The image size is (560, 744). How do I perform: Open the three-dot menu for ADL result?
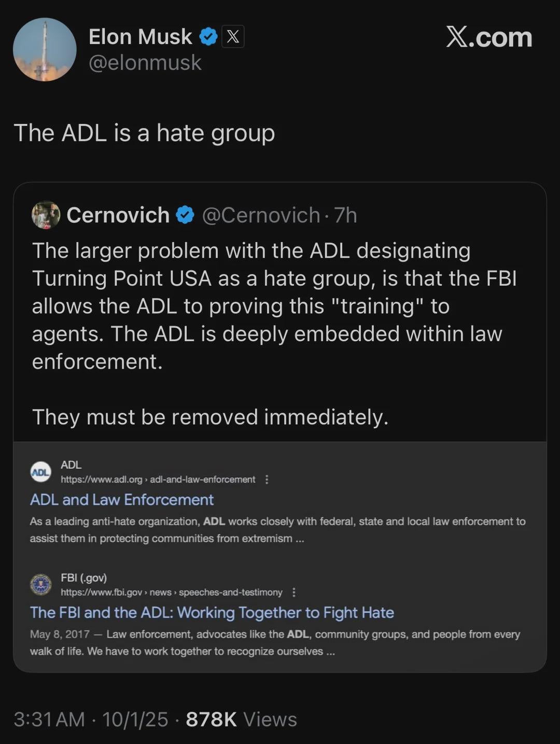(x=267, y=480)
